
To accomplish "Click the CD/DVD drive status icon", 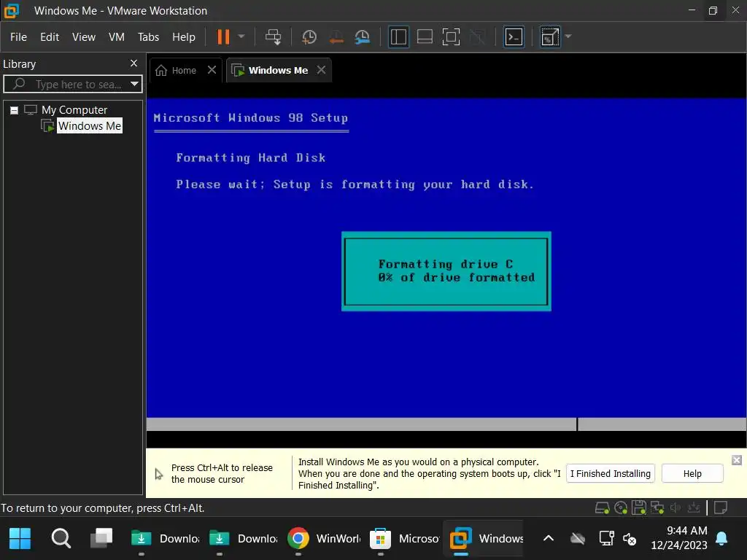I will click(x=620, y=508).
